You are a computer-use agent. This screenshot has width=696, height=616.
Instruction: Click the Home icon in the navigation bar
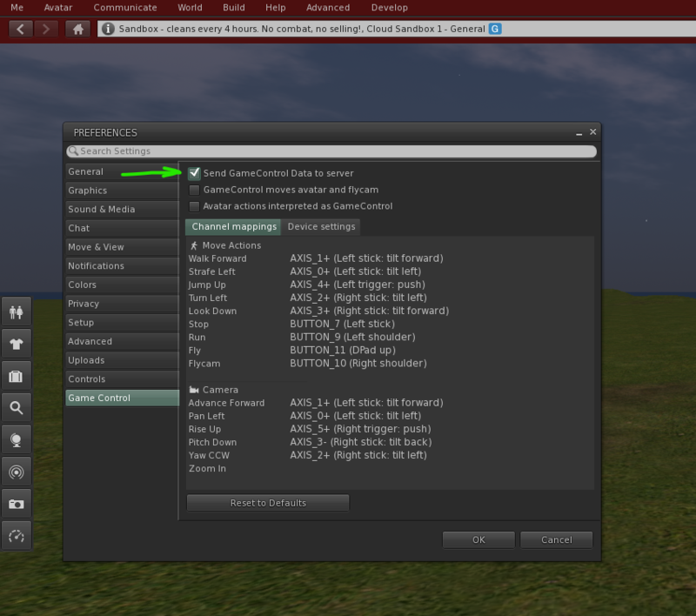[x=77, y=28]
